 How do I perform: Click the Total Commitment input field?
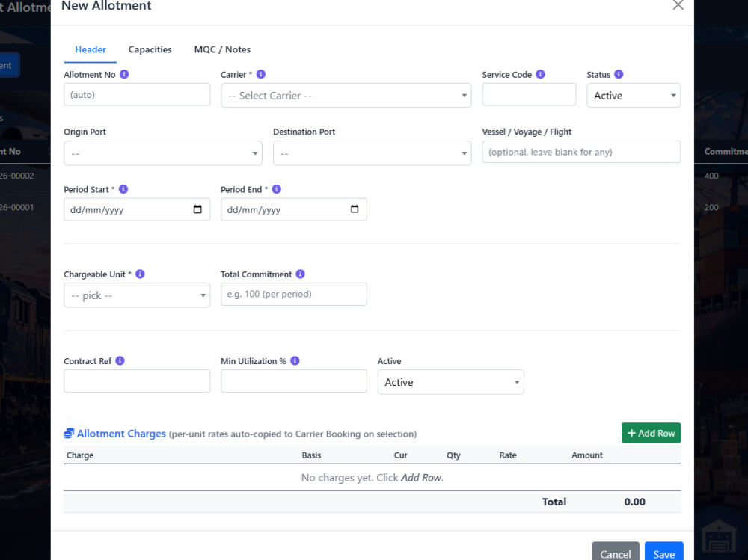294,295
